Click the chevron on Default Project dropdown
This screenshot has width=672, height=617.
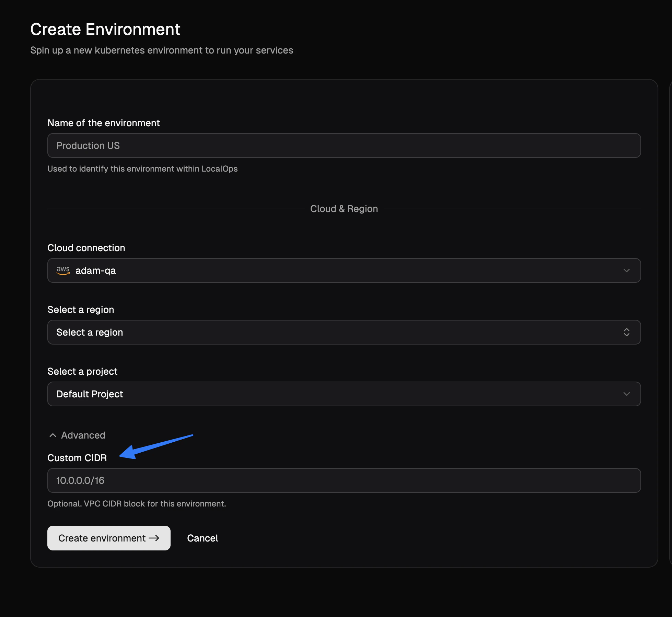(626, 394)
